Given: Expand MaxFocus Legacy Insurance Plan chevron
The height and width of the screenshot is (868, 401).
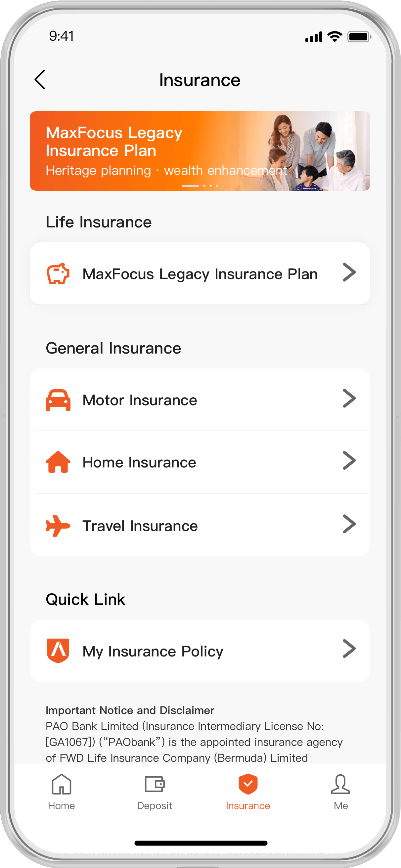Looking at the screenshot, I should click(349, 272).
